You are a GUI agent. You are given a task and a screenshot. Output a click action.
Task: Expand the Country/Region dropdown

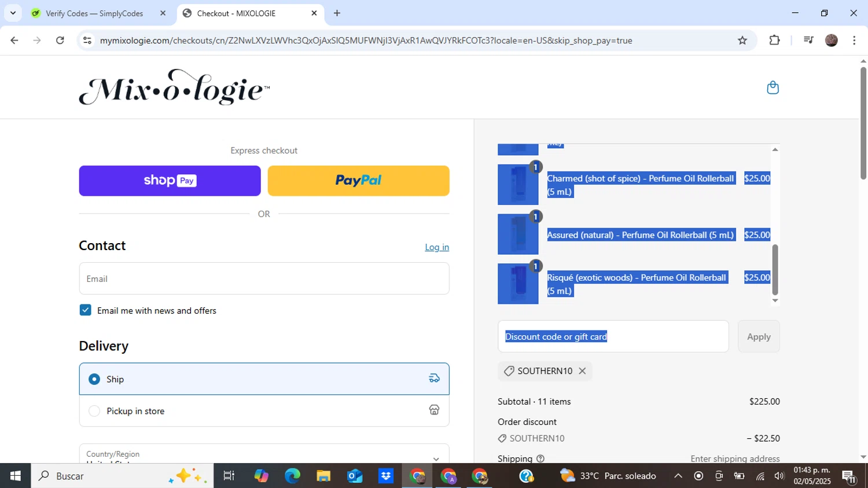point(264,454)
